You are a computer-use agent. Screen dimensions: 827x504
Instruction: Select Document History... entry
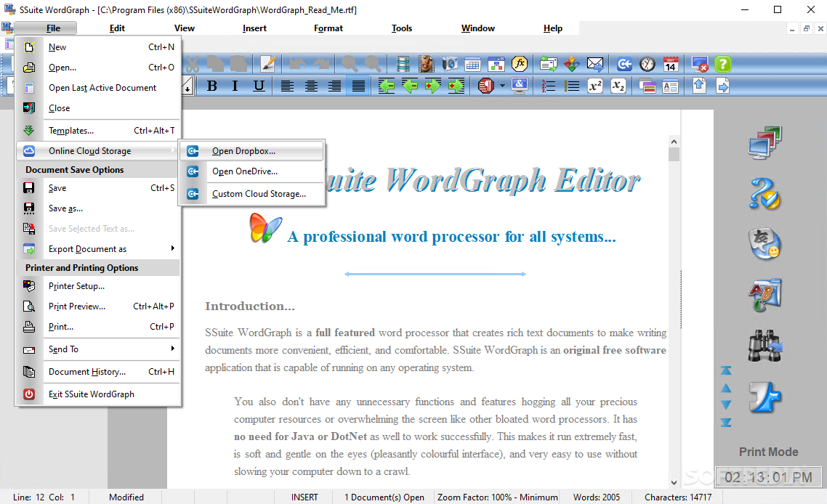click(x=98, y=372)
